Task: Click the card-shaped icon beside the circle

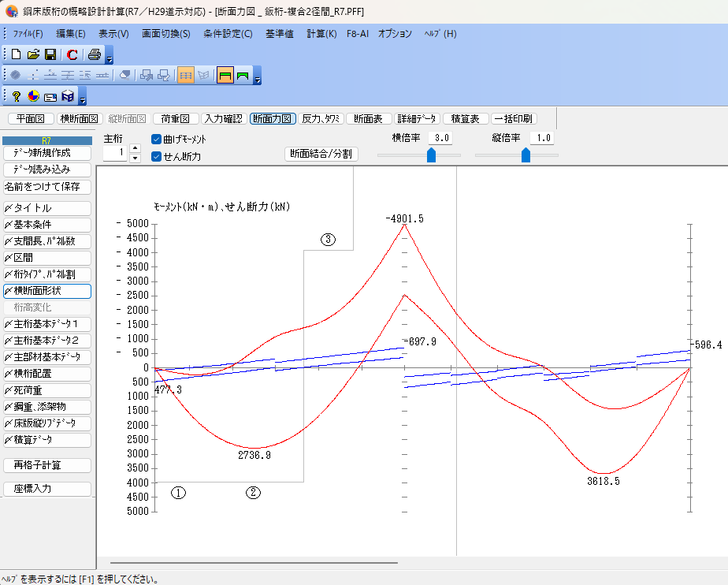Action: click(x=50, y=97)
